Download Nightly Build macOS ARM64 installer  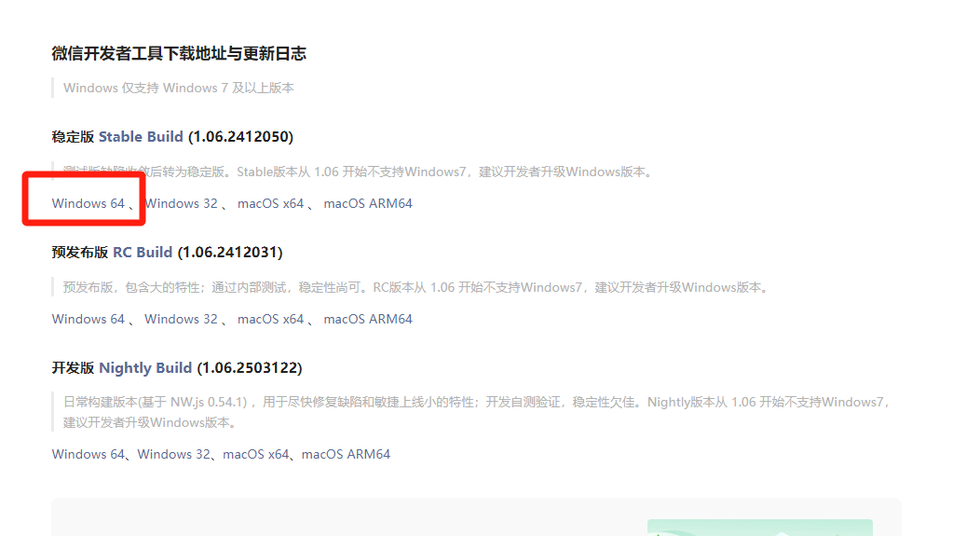point(346,454)
